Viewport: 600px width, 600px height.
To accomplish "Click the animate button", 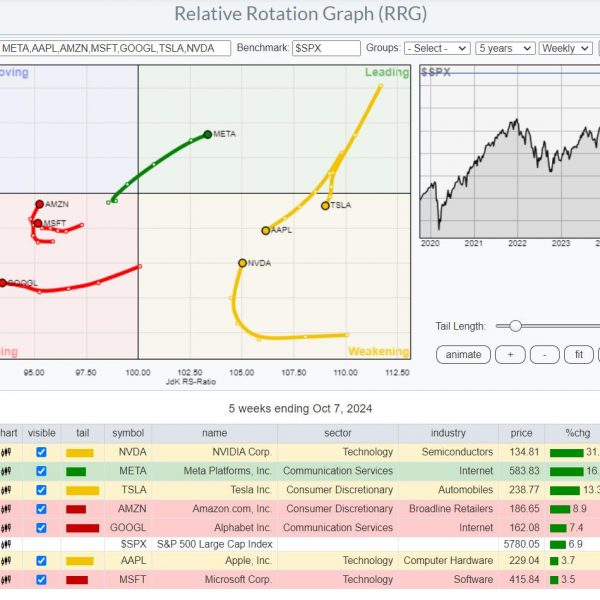I will tap(463, 355).
